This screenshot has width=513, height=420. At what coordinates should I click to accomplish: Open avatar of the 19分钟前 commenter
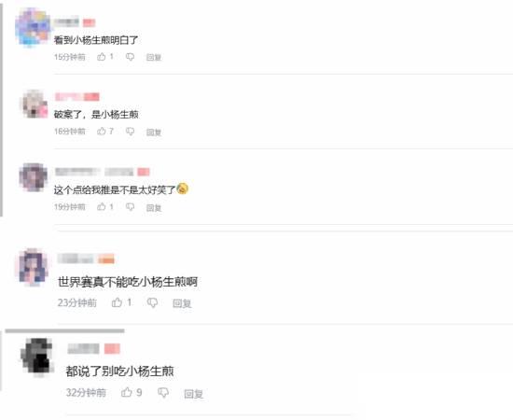click(x=33, y=177)
